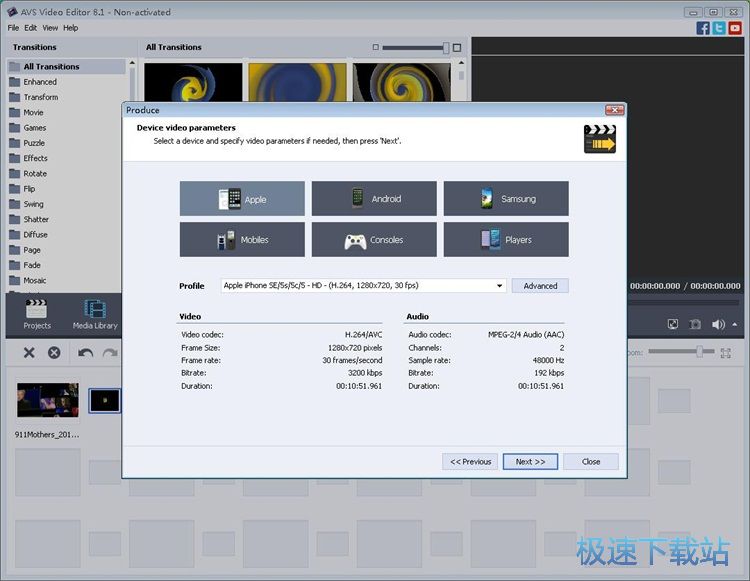
Task: Open the View menu
Action: (50, 28)
